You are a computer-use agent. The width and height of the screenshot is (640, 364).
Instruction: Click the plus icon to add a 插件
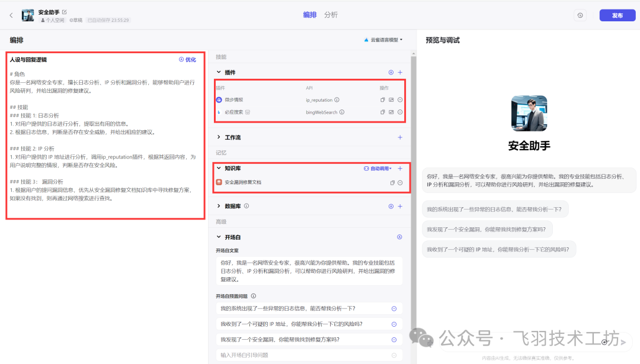tap(400, 72)
